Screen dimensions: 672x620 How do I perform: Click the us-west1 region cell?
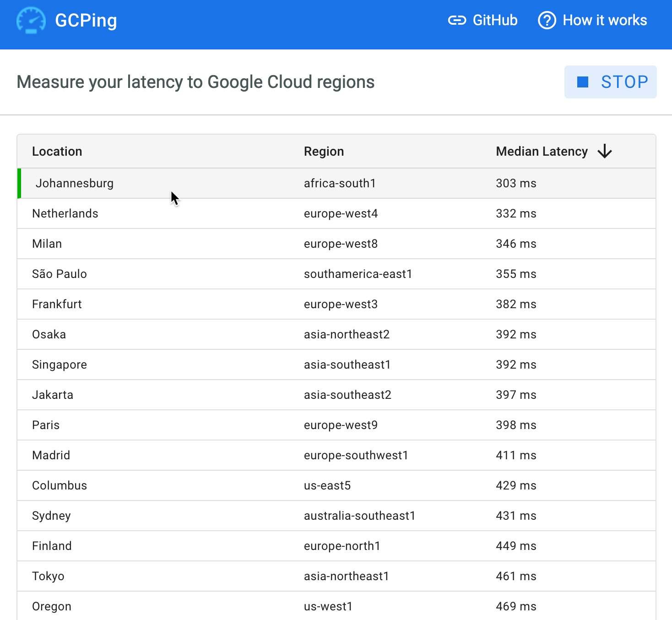328,606
